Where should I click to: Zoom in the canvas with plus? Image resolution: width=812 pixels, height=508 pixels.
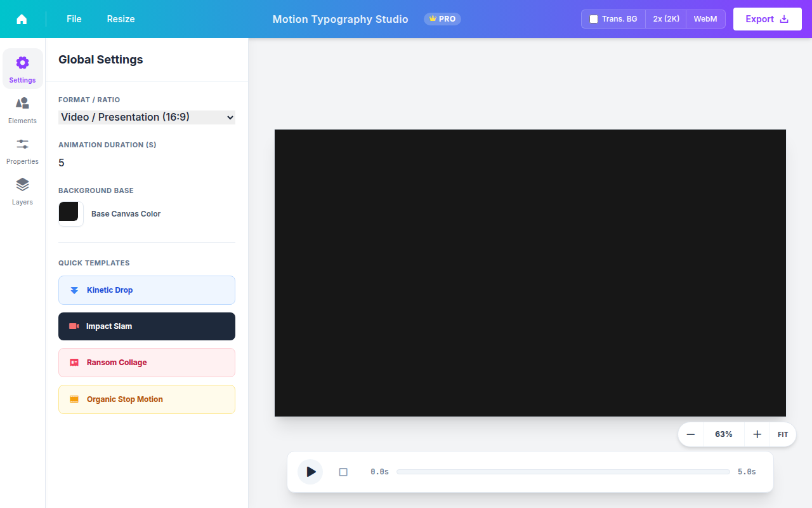click(x=757, y=434)
